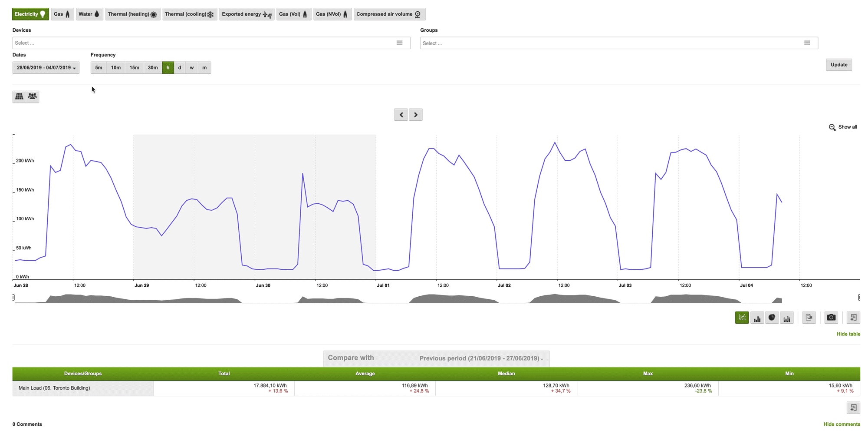
Task: Click the Hide table link
Action: point(848,334)
